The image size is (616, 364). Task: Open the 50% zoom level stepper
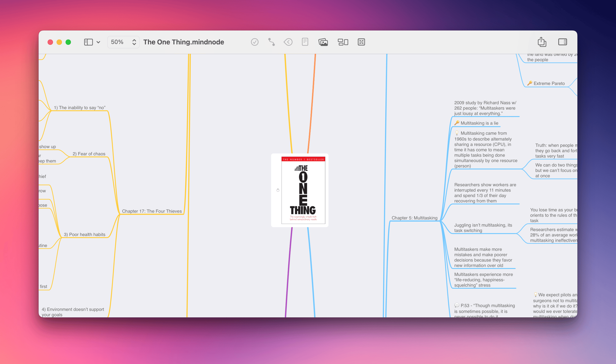[123, 42]
